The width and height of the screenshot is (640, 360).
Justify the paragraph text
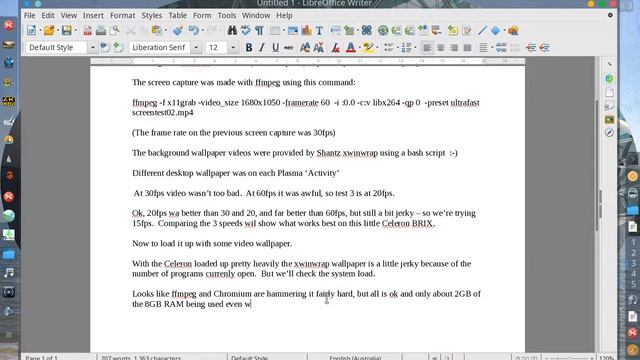pos(467,47)
